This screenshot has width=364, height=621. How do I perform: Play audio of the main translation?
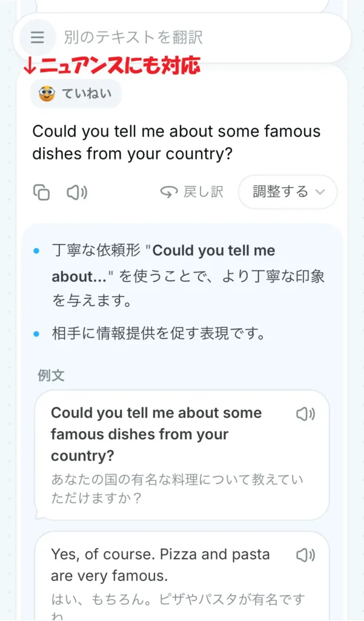tap(76, 192)
